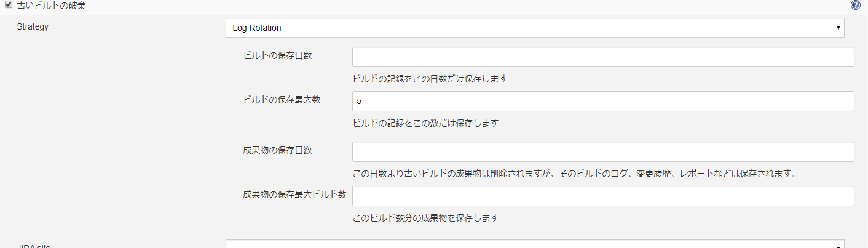Image resolution: width=868 pixels, height=248 pixels.
Task: Click the JIRA site label at bottom
Action: 34,246
